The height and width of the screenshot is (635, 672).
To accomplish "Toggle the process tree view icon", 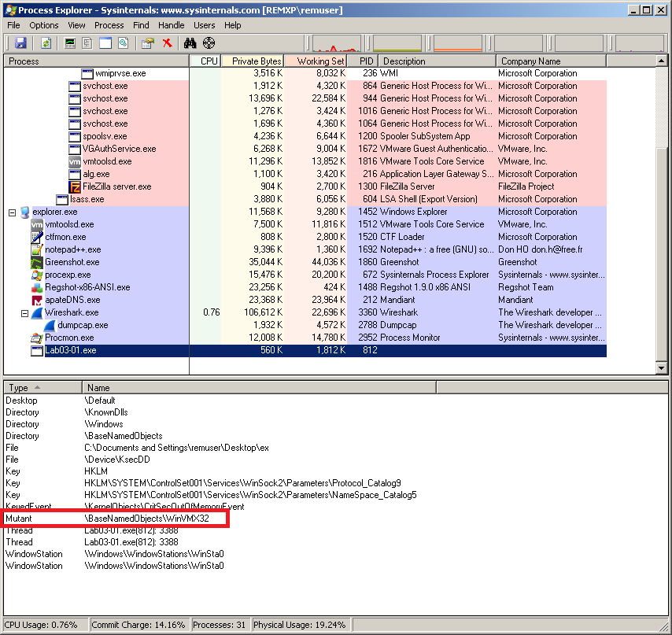I will point(87,42).
